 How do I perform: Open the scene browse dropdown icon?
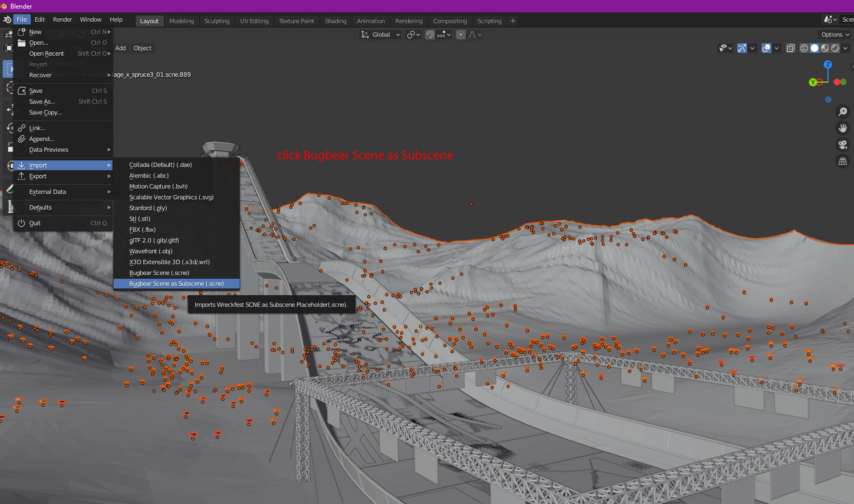click(x=831, y=19)
